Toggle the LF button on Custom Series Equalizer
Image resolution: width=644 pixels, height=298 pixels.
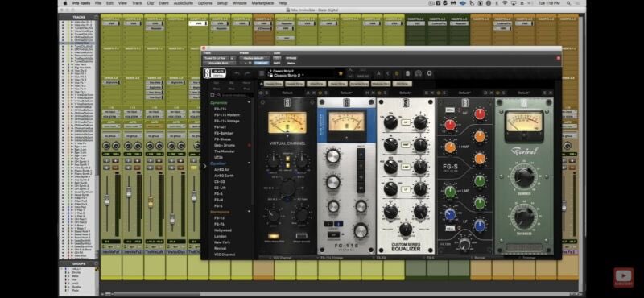(x=406, y=188)
